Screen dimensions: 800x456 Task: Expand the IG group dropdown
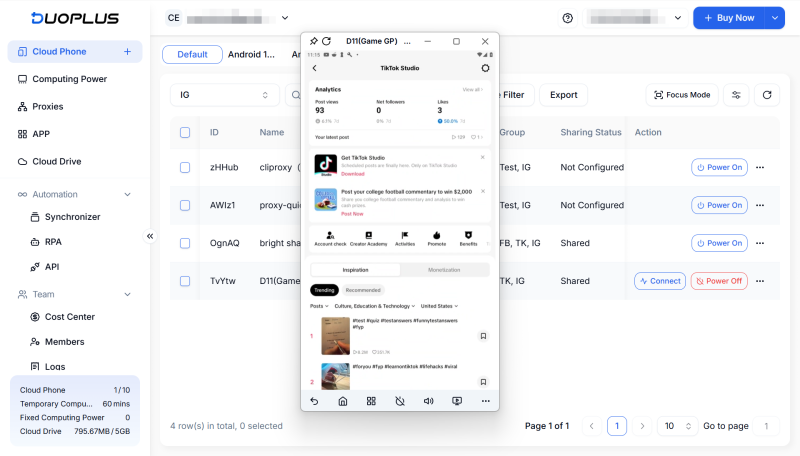224,95
